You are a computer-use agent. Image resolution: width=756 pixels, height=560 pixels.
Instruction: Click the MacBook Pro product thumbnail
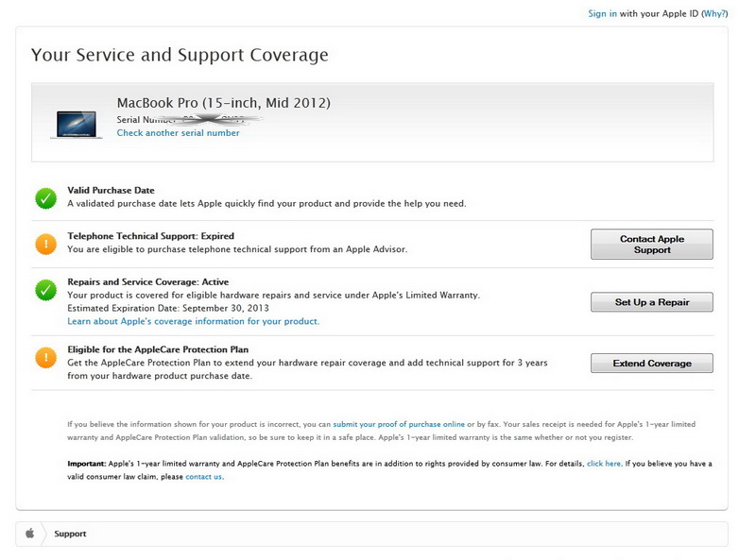(x=77, y=124)
